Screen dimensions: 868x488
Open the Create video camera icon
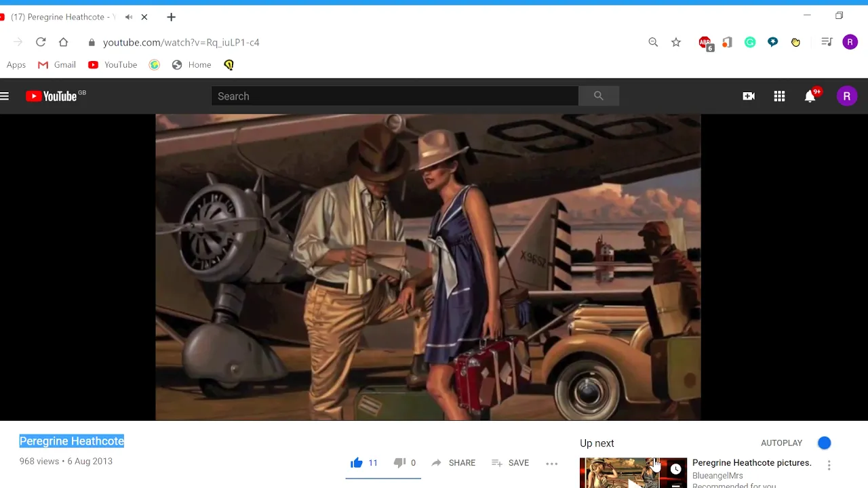749,96
